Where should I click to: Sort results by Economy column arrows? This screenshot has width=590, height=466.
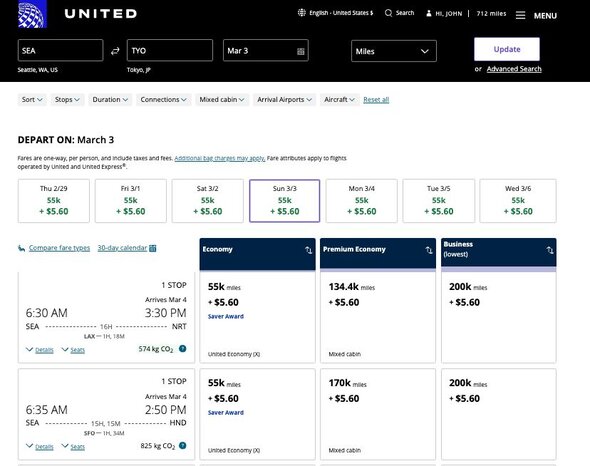tap(309, 250)
